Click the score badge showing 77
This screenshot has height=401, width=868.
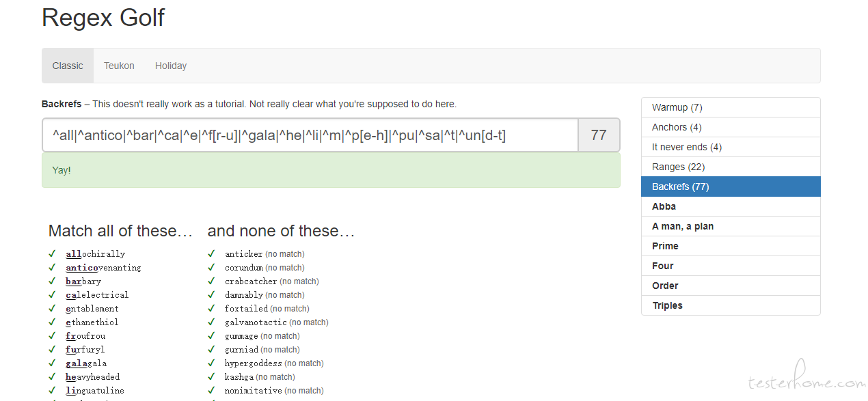point(599,135)
